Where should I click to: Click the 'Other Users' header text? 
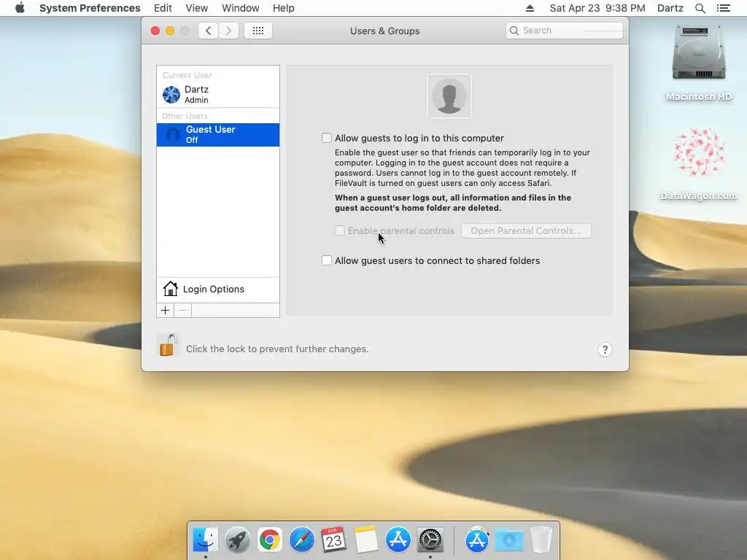185,116
